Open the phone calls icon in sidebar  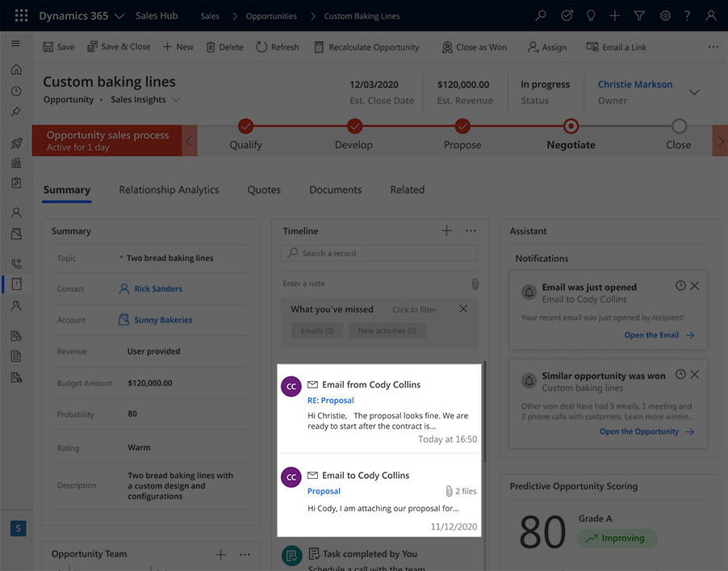(16, 263)
